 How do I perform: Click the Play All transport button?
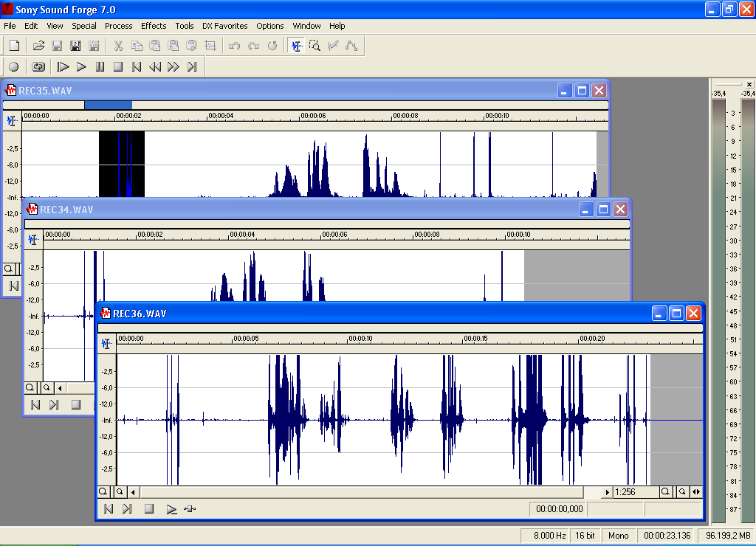[63, 67]
